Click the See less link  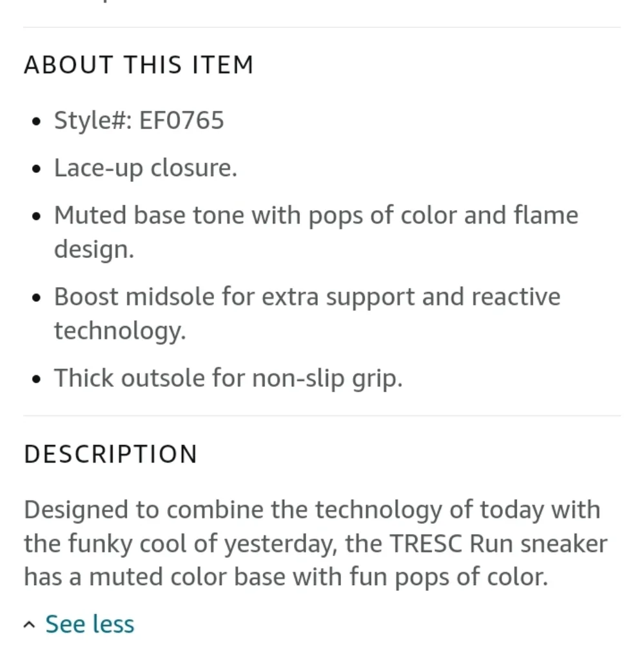90,624
